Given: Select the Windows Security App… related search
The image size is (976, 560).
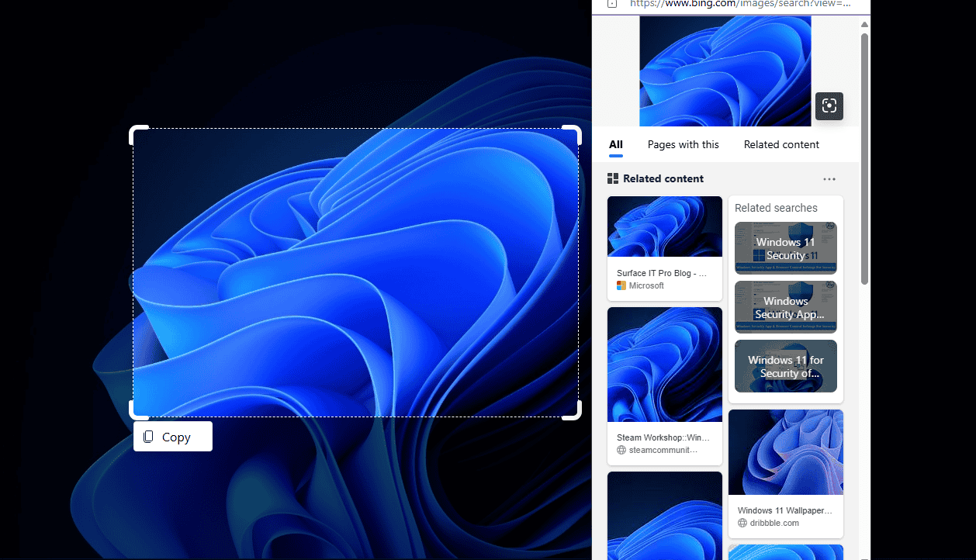Looking at the screenshot, I should [786, 307].
